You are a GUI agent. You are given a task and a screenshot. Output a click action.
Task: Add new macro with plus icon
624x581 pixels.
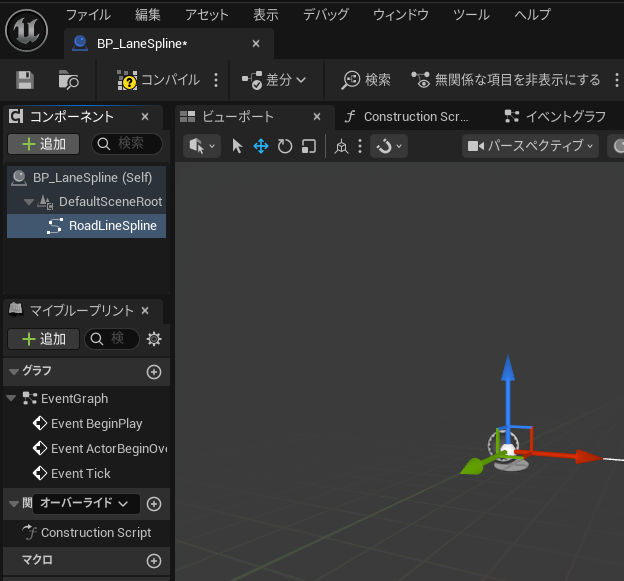coord(154,561)
